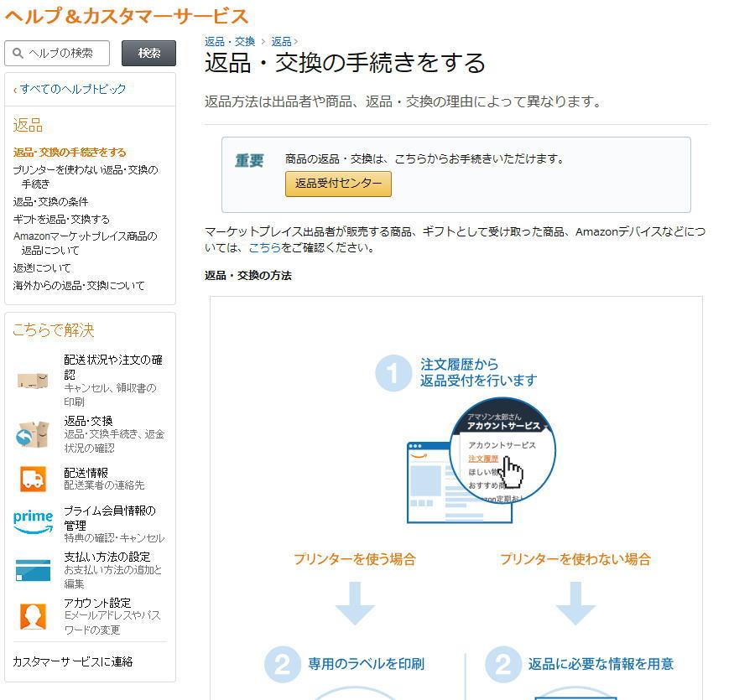Screen dimensions: 734x700
Task: Click 返品・交換の方法 subheading
Action: 248,276
